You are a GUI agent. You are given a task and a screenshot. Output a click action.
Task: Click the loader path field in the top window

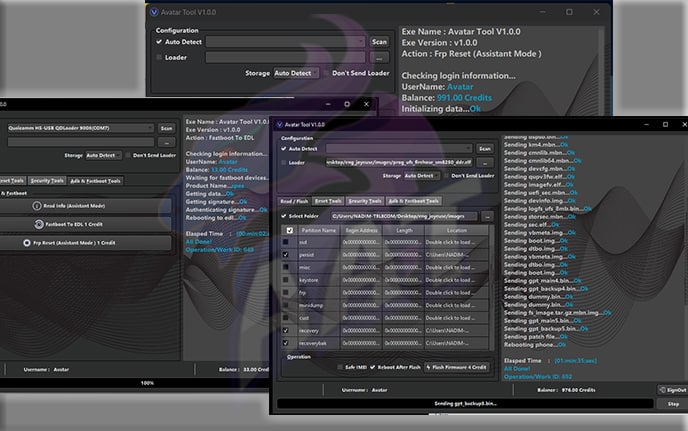pyautogui.click(x=286, y=57)
